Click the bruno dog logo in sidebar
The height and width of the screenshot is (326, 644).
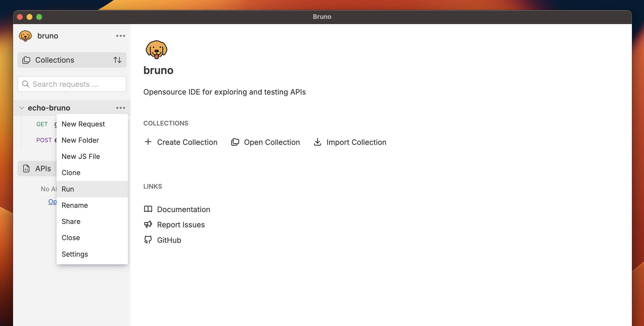[x=25, y=36]
